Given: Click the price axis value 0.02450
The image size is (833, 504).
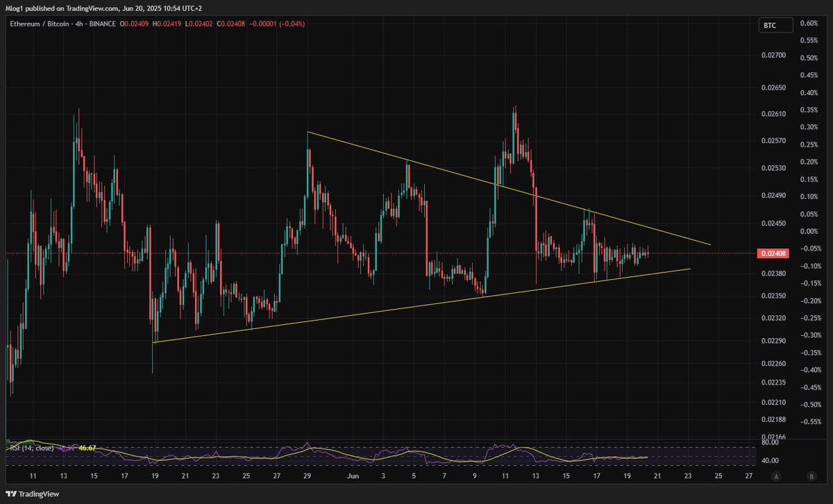Looking at the screenshot, I should click(772, 222).
